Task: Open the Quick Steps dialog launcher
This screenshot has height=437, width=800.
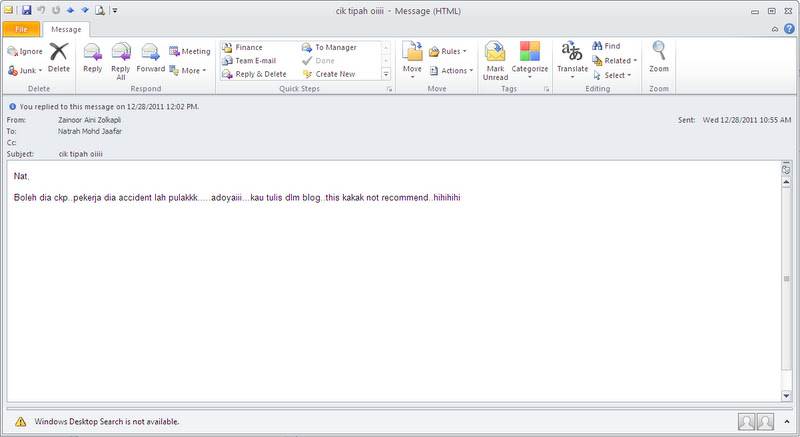Action: tap(389, 89)
